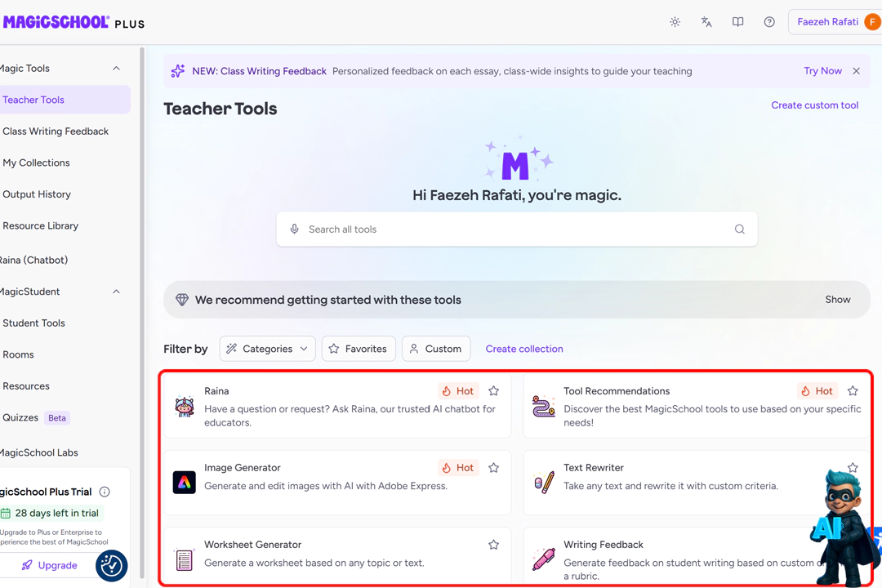This screenshot has height=588, width=882.
Task: Click the Search all tools field
Action: click(x=516, y=229)
